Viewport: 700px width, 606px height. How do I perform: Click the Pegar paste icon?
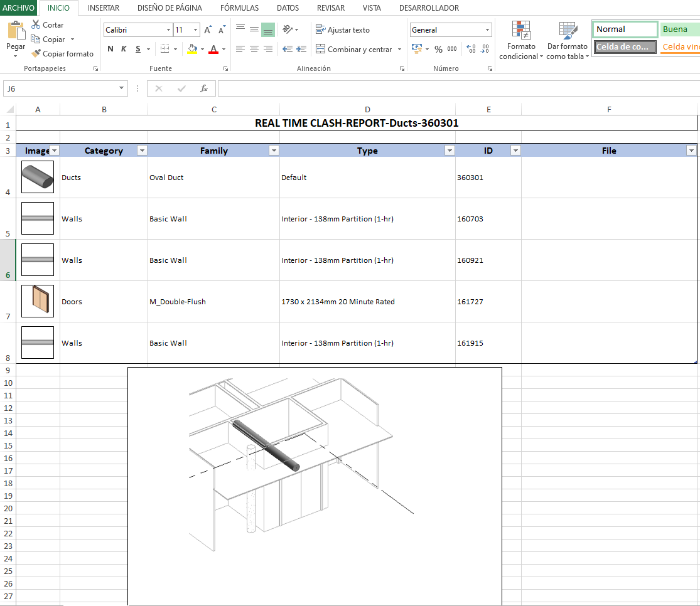coord(16,31)
